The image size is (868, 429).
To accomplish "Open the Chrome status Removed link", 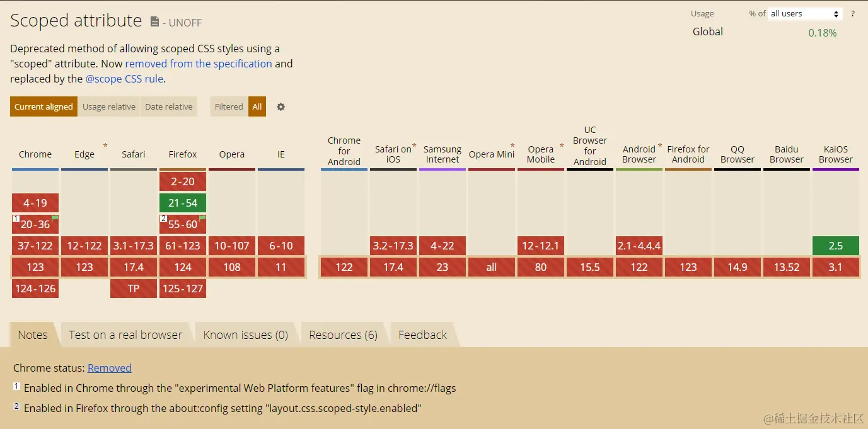I will 110,368.
